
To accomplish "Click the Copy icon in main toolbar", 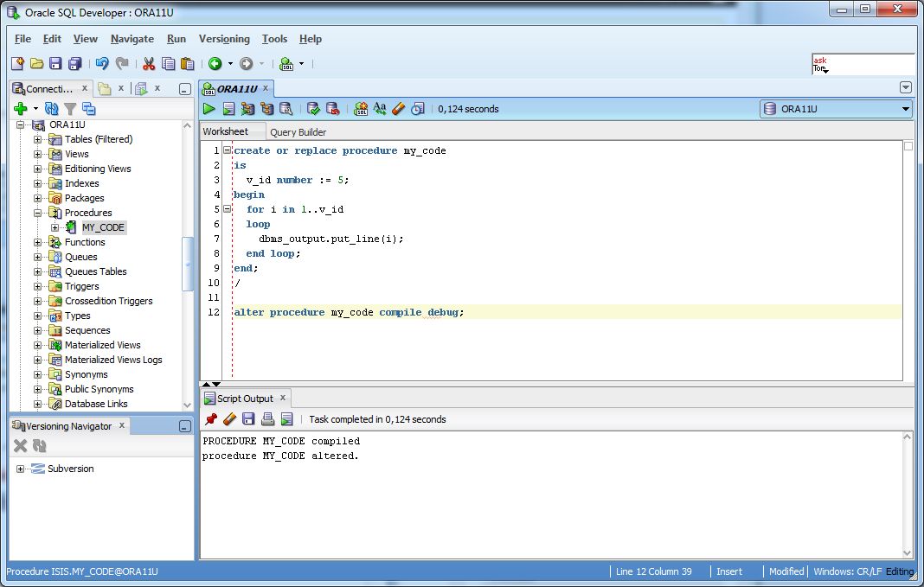I will (169, 64).
